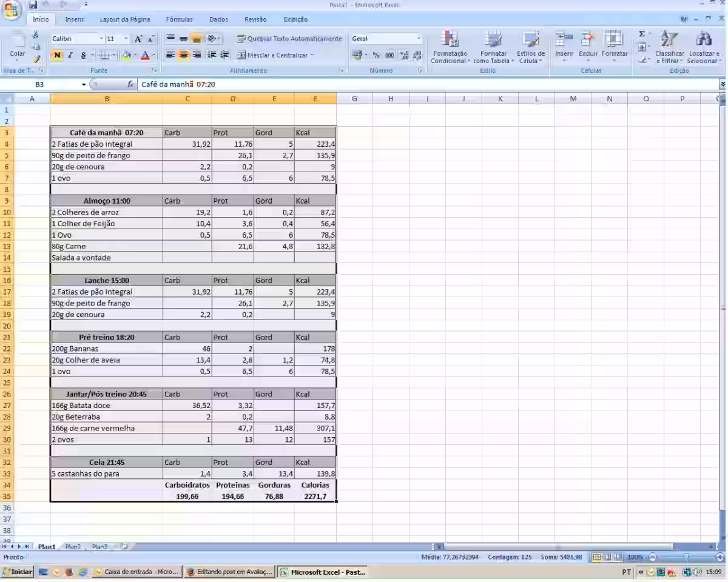The height and width of the screenshot is (582, 728).
Task: Apply percent style to the cells
Action: tap(376, 55)
